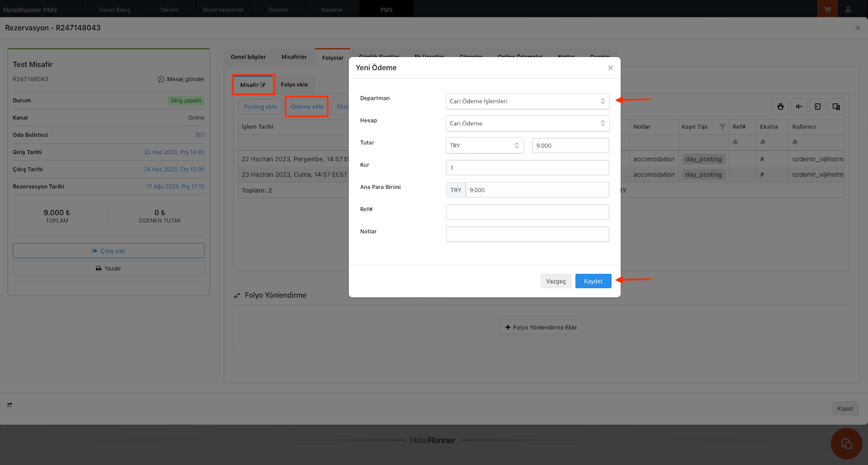Screen dimensions: 868x465
Task: Open the live chat bubble
Action: tap(846, 444)
